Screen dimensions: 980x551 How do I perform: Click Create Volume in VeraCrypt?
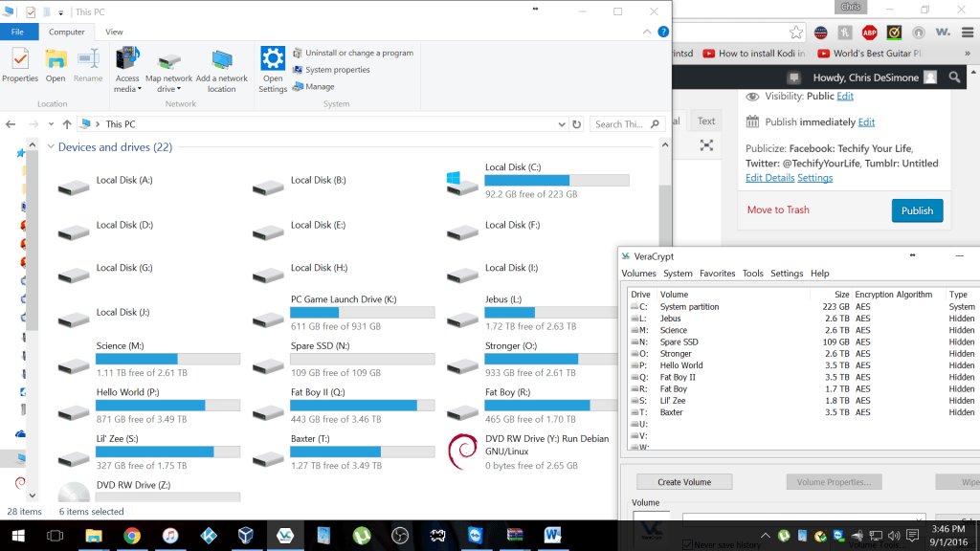[683, 482]
